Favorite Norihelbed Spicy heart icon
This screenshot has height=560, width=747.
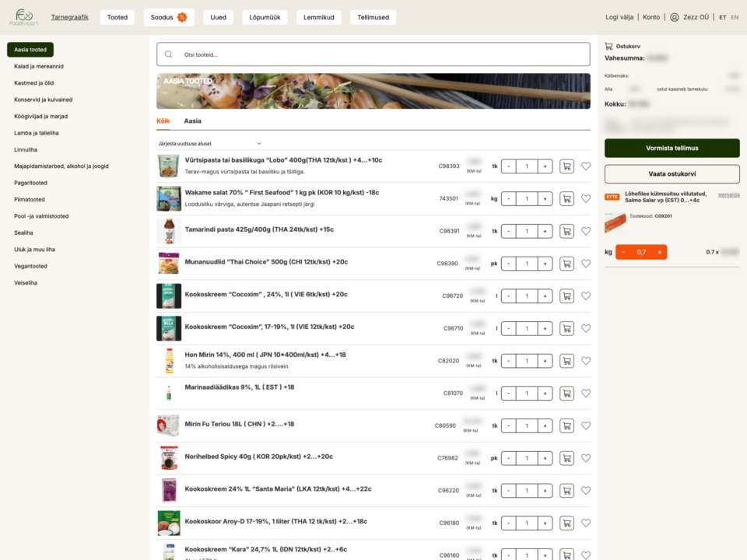[586, 458]
